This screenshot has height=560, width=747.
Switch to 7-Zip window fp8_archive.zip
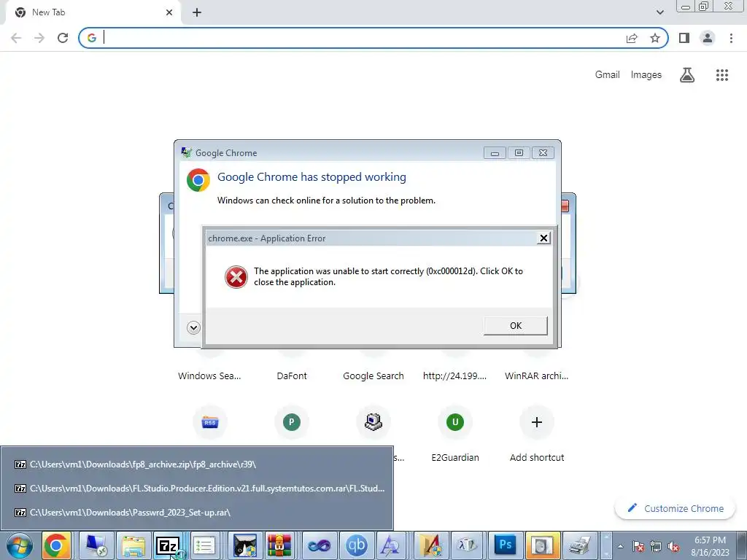pos(197,464)
